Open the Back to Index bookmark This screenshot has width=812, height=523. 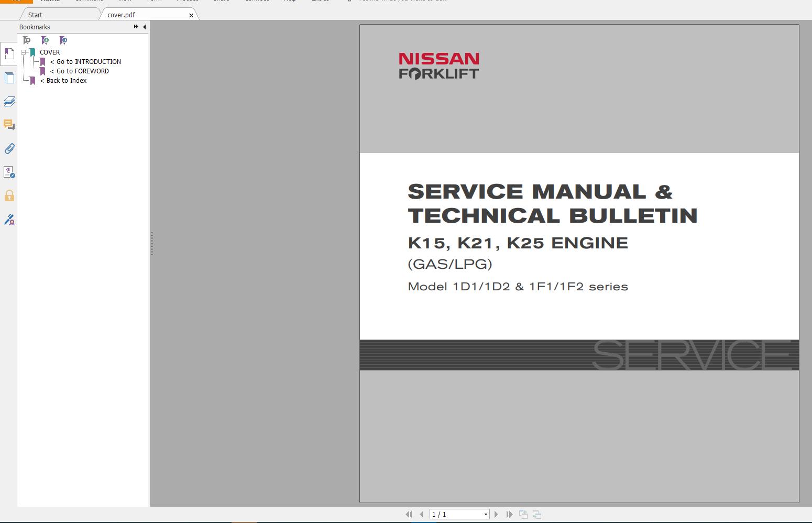coord(63,80)
